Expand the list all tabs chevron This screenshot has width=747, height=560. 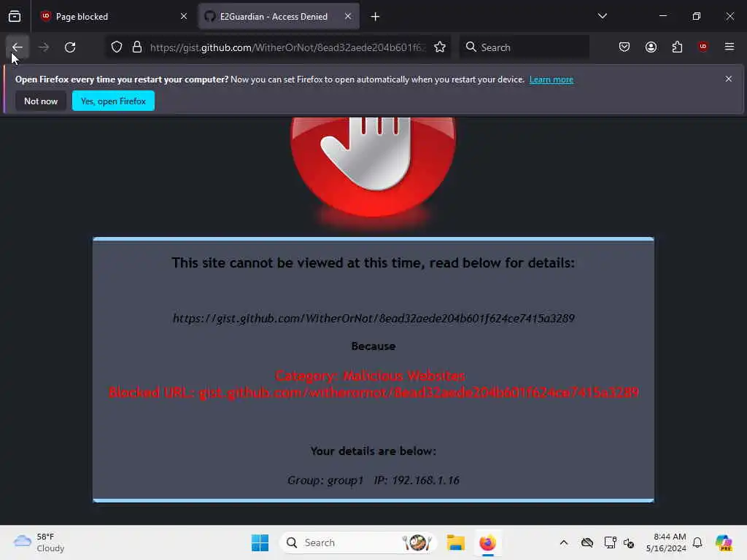pos(603,16)
